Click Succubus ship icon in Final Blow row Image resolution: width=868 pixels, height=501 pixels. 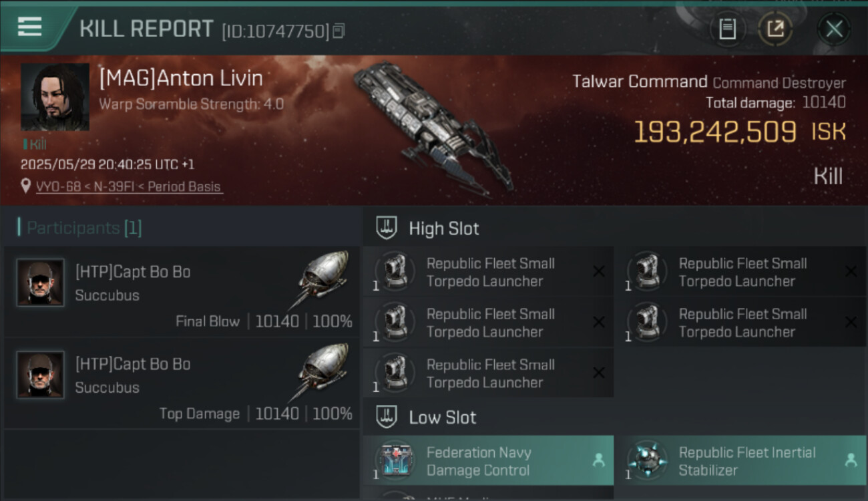coord(324,277)
